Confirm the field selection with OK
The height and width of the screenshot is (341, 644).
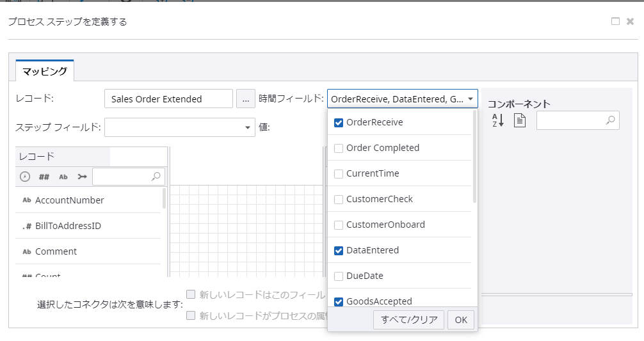tap(461, 320)
